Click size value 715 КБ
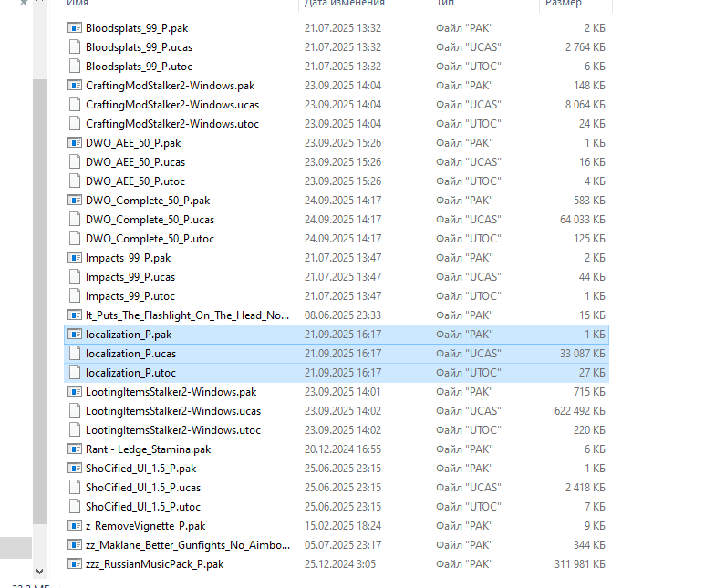The height and width of the screenshot is (588, 715). point(589,392)
